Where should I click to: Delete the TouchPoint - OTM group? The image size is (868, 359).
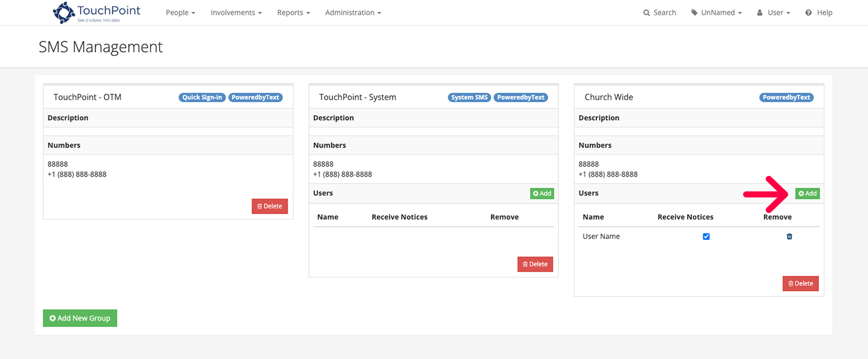click(x=270, y=206)
